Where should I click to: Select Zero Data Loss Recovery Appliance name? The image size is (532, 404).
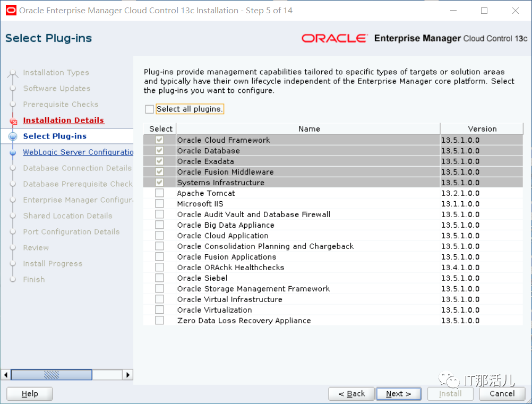pos(244,321)
